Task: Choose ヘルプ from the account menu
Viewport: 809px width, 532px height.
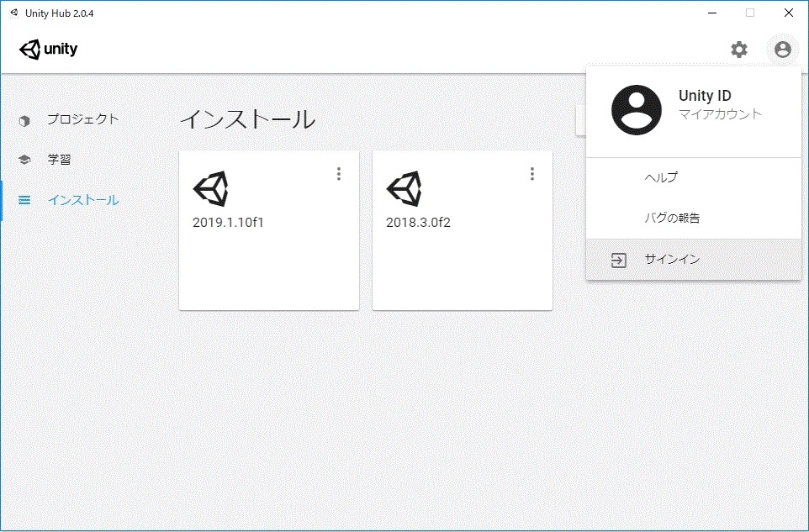Action: click(x=661, y=177)
